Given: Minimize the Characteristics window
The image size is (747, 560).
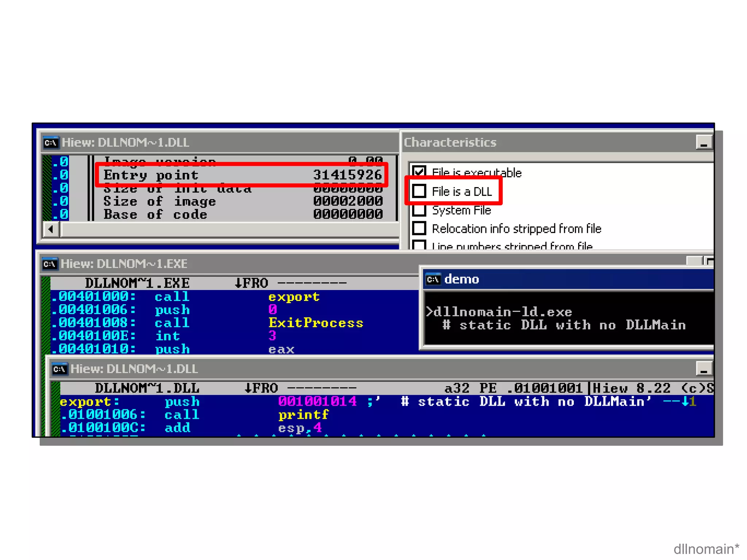Looking at the screenshot, I should click(704, 142).
